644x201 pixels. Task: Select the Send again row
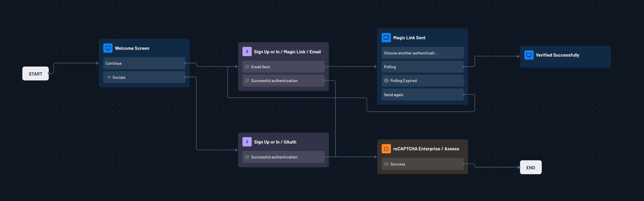[422, 95]
